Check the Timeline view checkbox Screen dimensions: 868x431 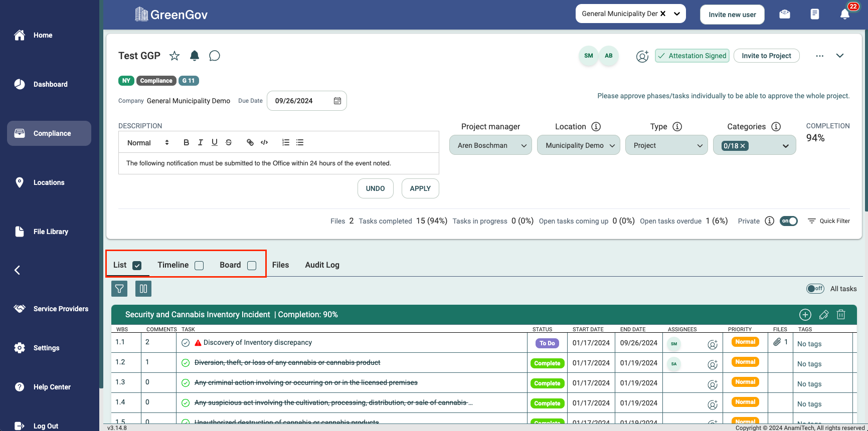(199, 266)
